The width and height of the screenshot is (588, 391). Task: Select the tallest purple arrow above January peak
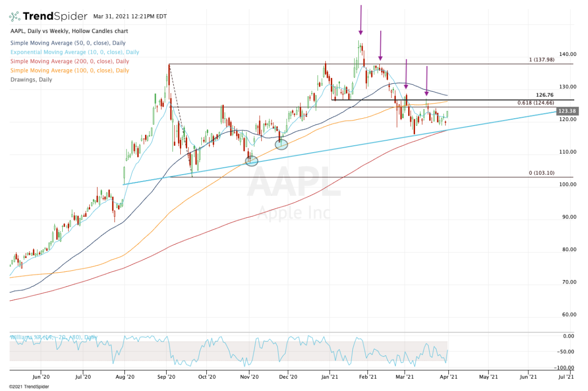tap(361, 20)
